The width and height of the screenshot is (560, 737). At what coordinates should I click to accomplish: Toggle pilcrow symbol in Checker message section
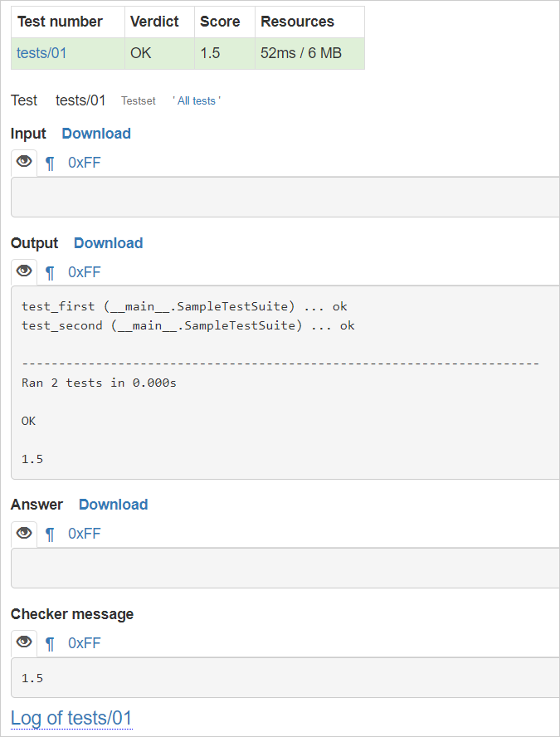[x=50, y=644]
